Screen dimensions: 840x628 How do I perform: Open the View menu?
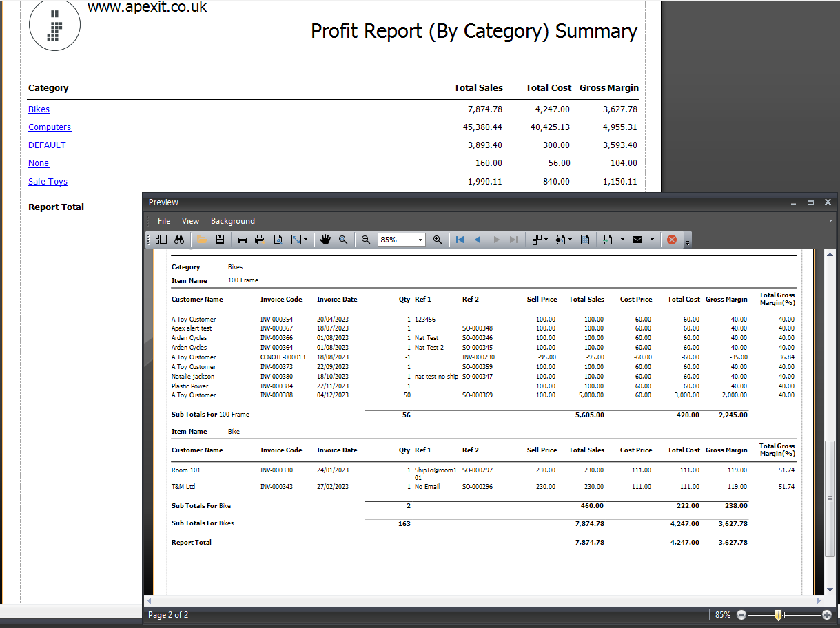pyautogui.click(x=190, y=221)
